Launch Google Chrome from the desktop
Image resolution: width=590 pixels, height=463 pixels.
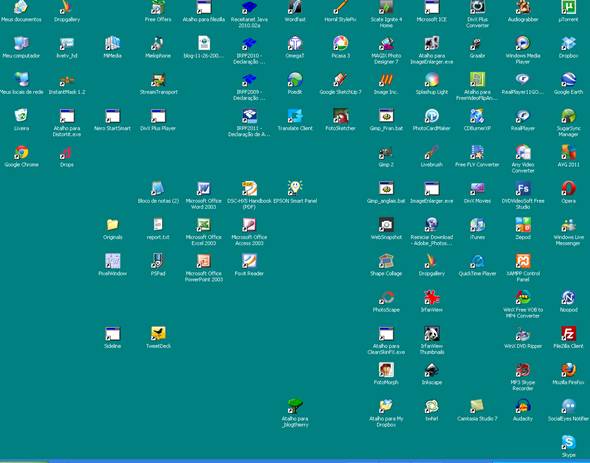(21, 152)
